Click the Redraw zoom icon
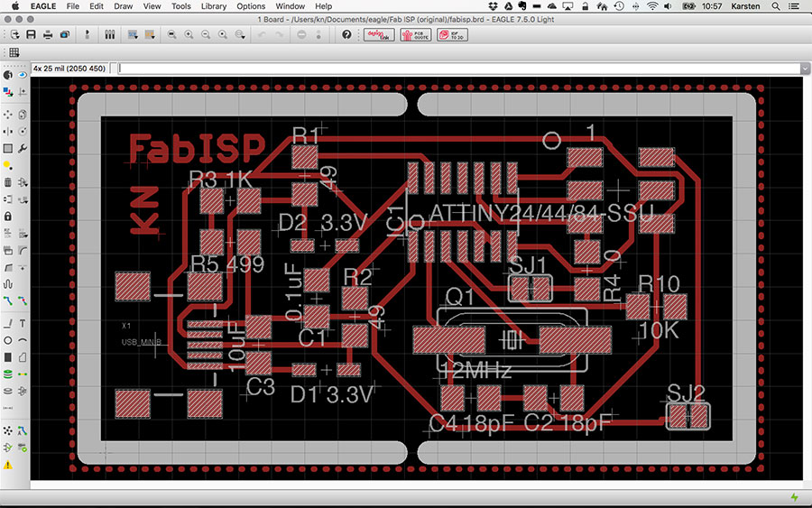 click(x=223, y=34)
